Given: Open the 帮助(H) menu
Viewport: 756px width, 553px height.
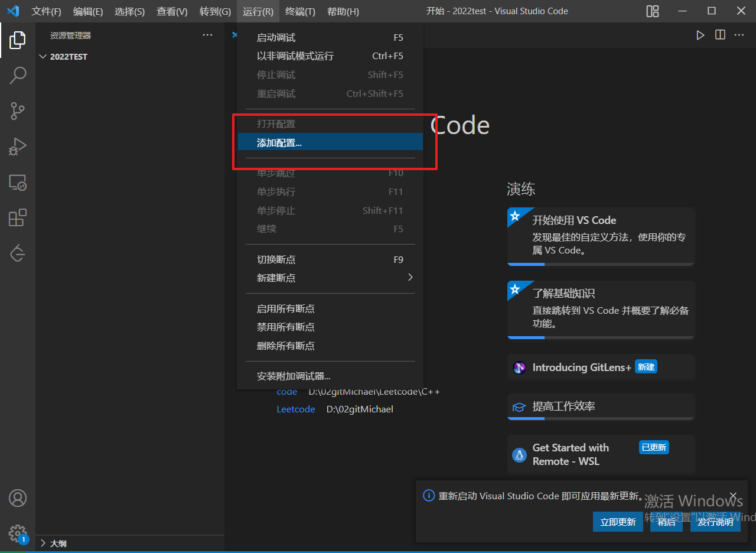Looking at the screenshot, I should (x=343, y=11).
